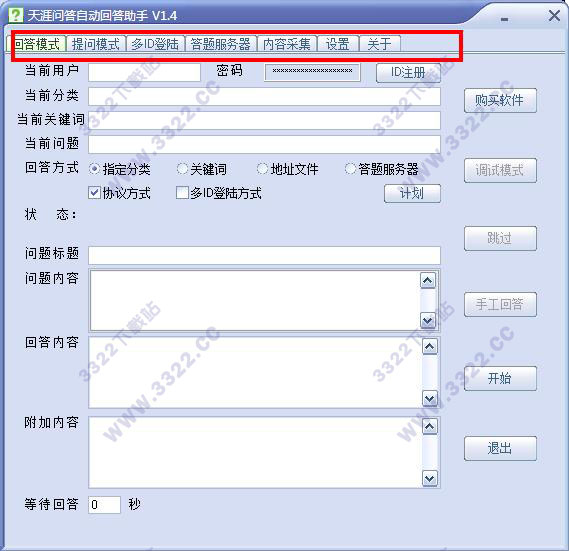Select the 关键词 radio option

pyautogui.click(x=182, y=169)
